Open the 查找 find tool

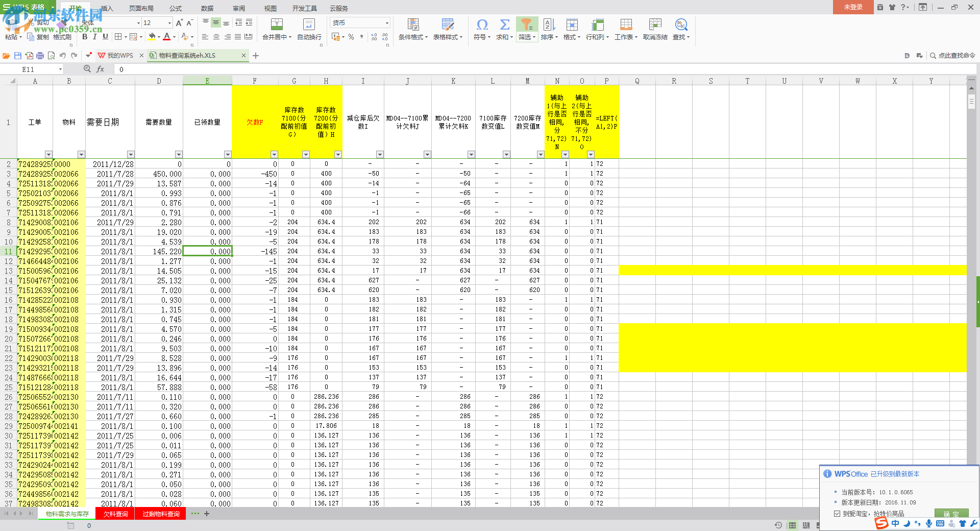(680, 25)
